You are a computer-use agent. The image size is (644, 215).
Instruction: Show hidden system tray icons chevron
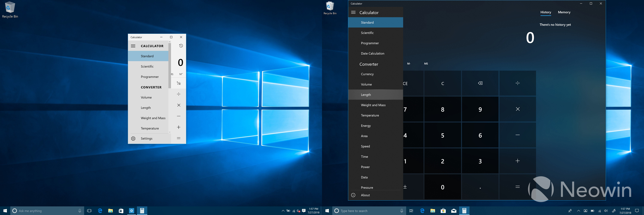coord(579,211)
